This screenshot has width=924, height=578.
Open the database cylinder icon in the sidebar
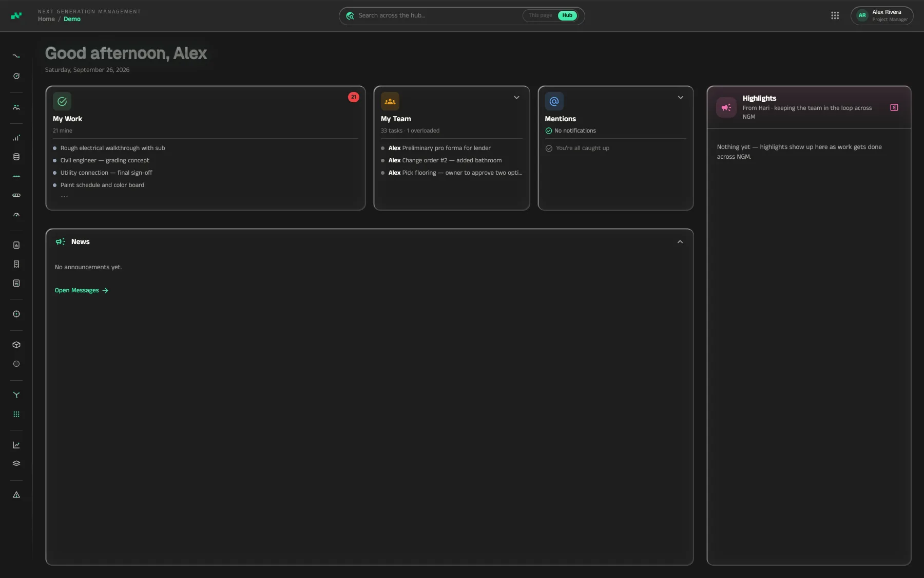click(x=16, y=157)
